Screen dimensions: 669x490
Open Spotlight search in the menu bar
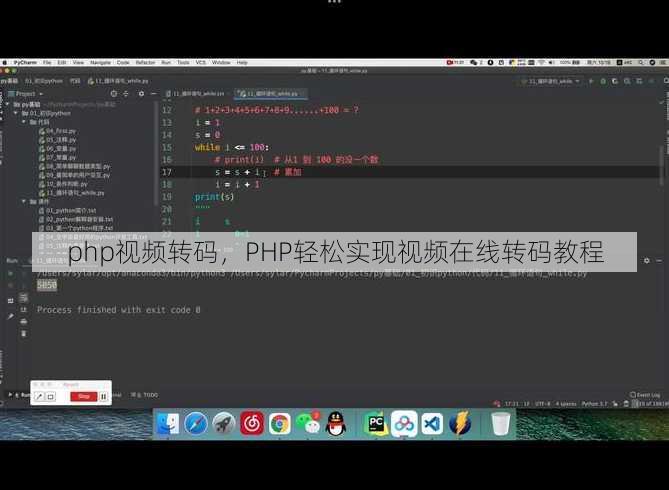pos(641,62)
